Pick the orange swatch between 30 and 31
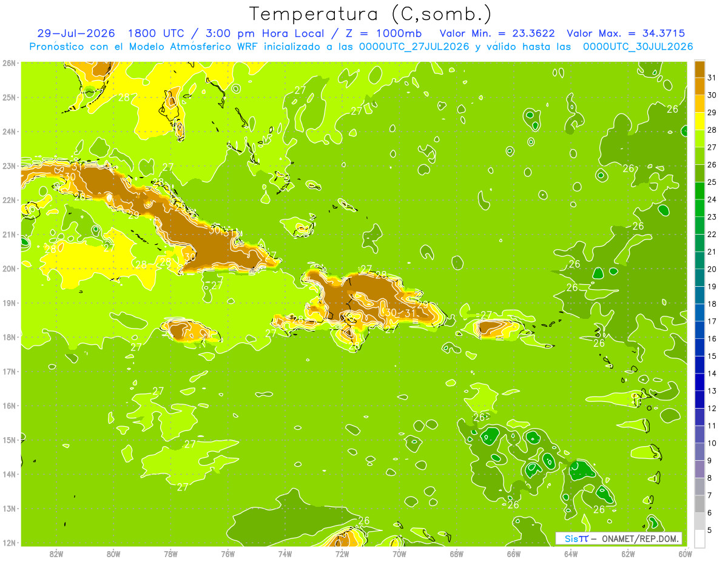Image resolution: width=728 pixels, height=562 pixels. [x=700, y=86]
